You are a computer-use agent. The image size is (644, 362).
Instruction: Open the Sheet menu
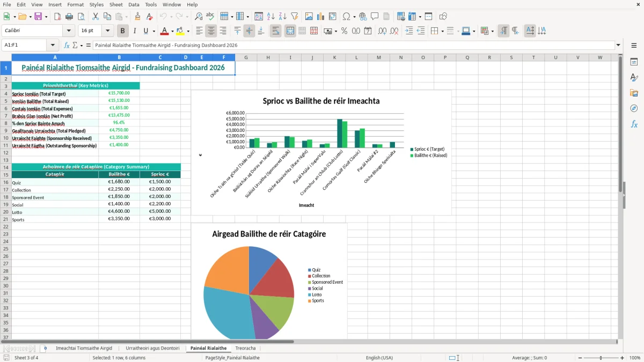116,4
